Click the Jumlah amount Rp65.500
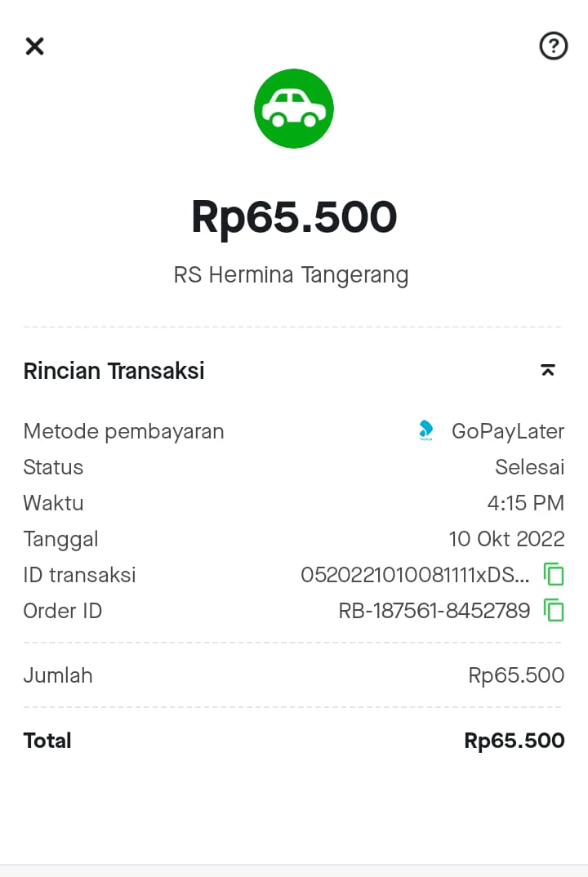 coord(516,675)
